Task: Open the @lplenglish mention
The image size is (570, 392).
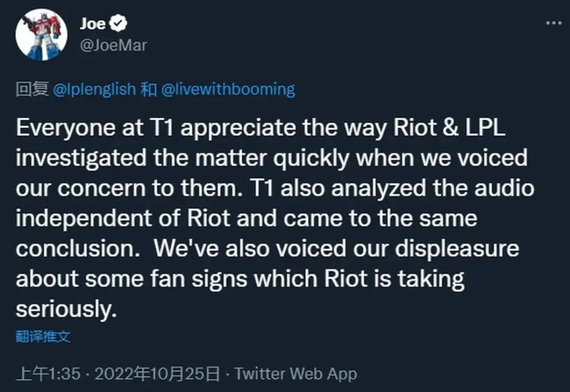Action: (94, 89)
